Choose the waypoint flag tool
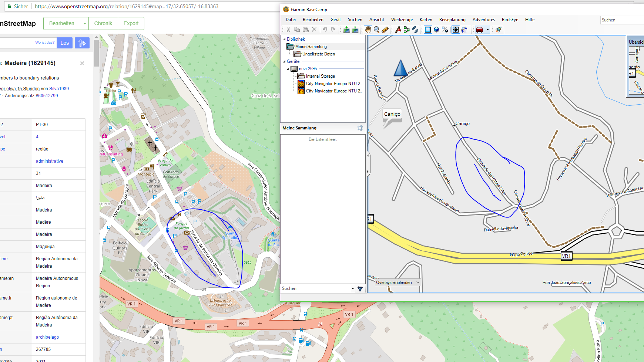 (x=398, y=30)
